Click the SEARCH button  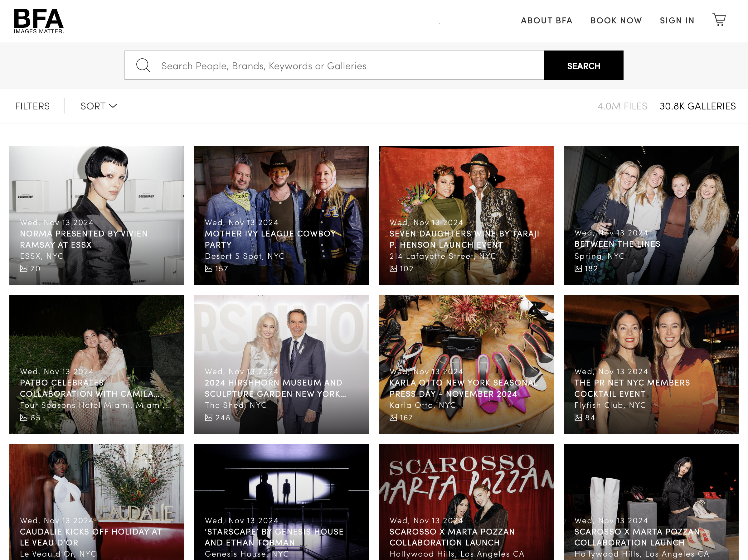[583, 65]
